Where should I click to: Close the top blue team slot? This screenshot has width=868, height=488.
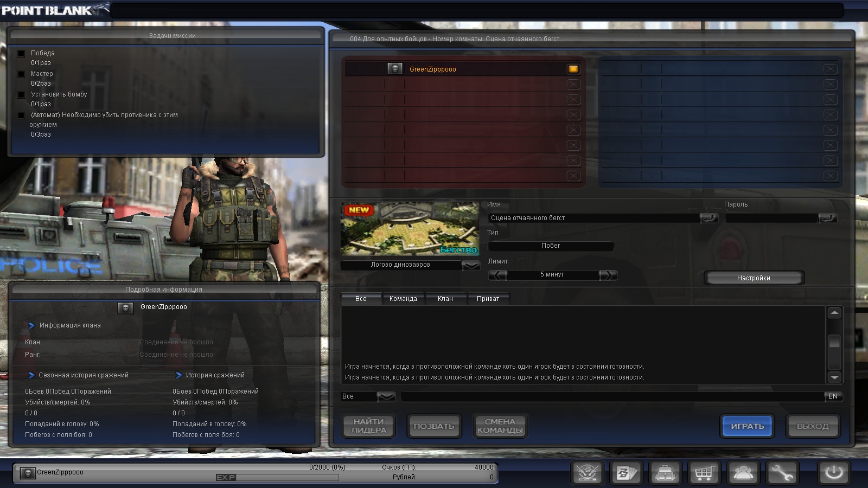point(830,69)
